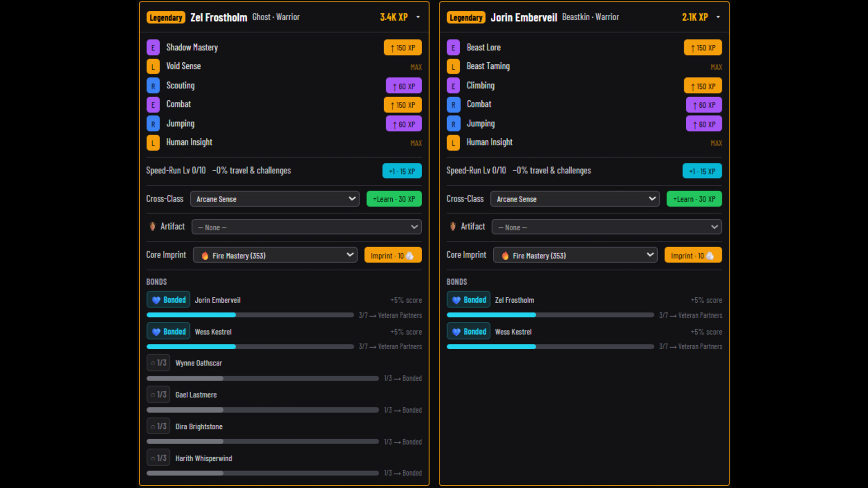Click the Rare rank icon beside Scouting
The image size is (868, 488).
(153, 85)
